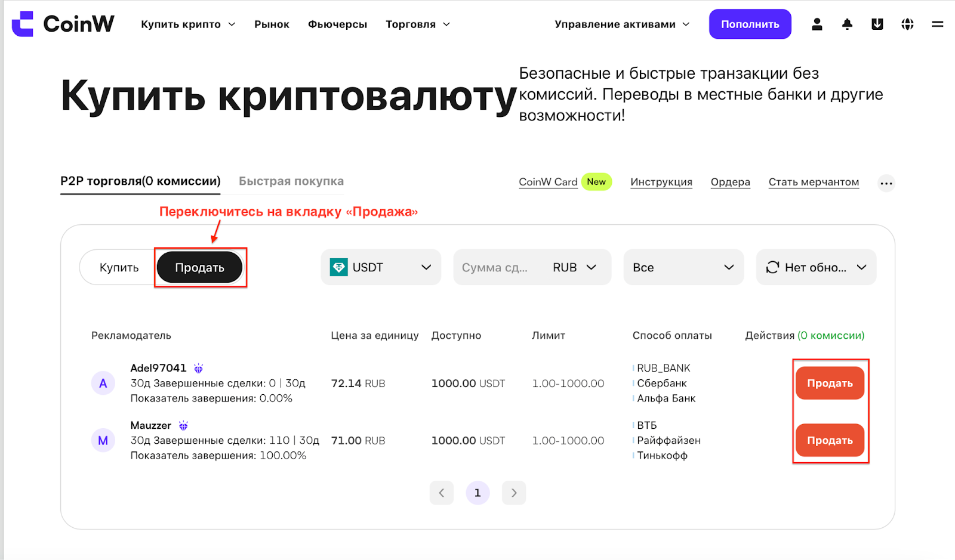Click the Сбербанк payment method
This screenshot has width=955, height=560.
tap(661, 383)
